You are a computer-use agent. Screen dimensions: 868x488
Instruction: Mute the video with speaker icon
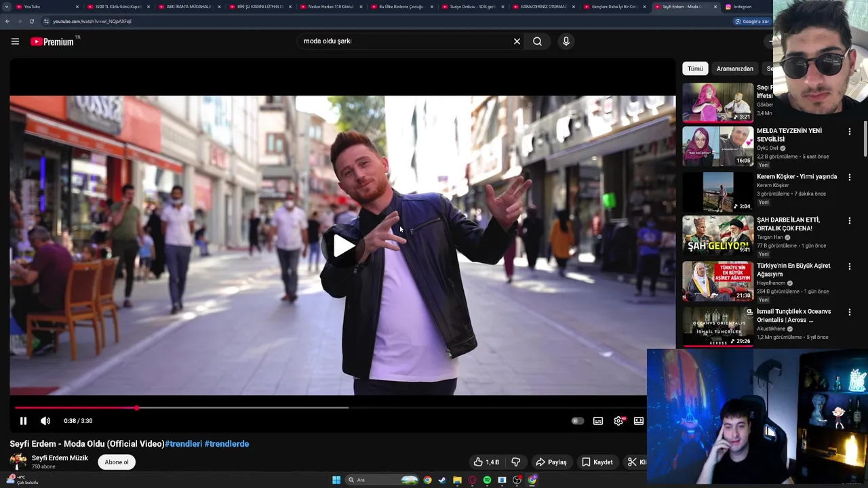click(x=45, y=421)
